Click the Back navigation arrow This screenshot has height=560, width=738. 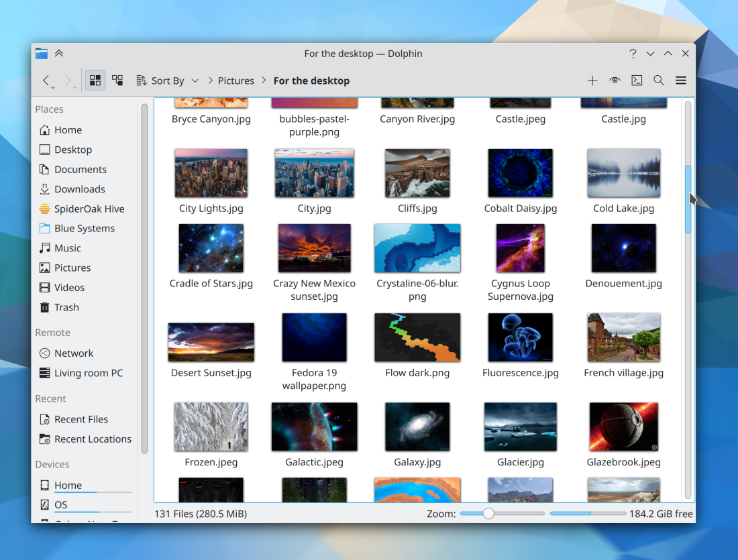pos(46,80)
